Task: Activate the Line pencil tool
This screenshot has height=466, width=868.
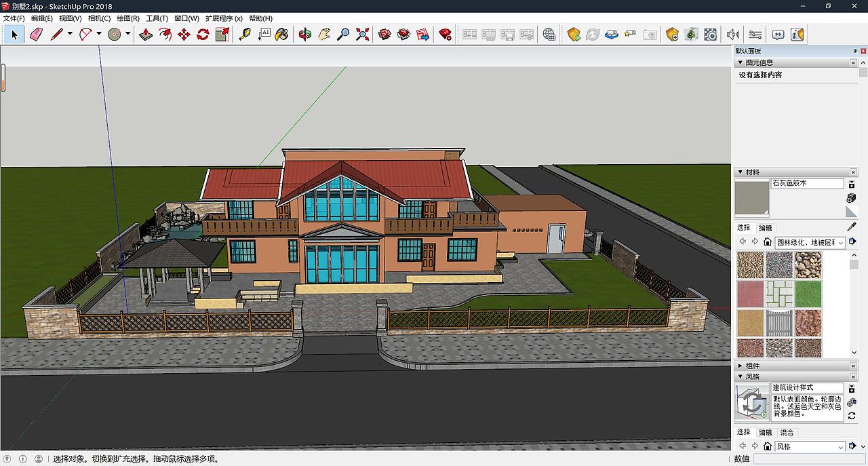Action: tap(56, 34)
